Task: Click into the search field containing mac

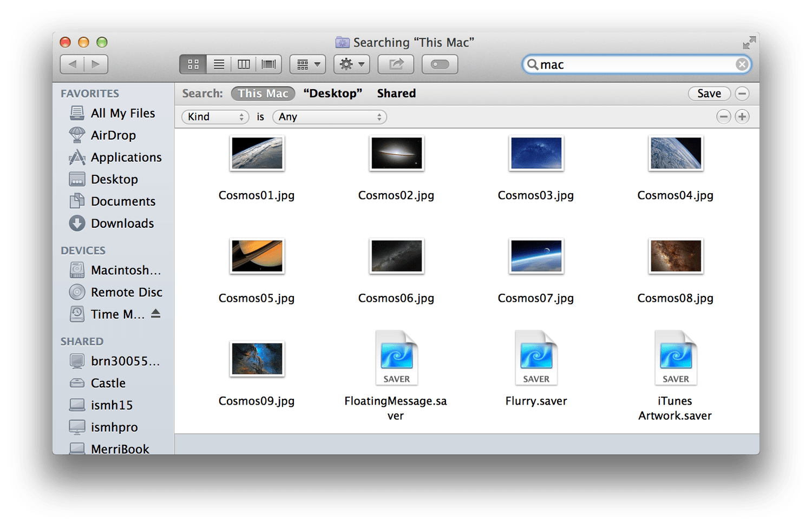Action: tap(637, 64)
